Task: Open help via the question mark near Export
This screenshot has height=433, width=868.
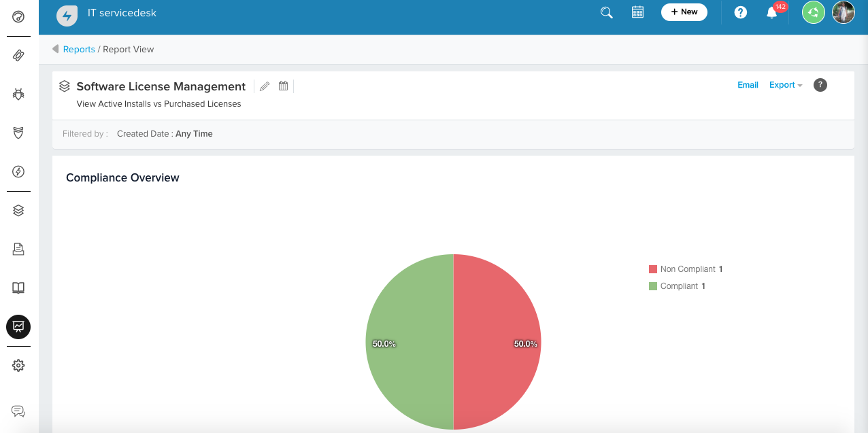Action: (x=820, y=85)
